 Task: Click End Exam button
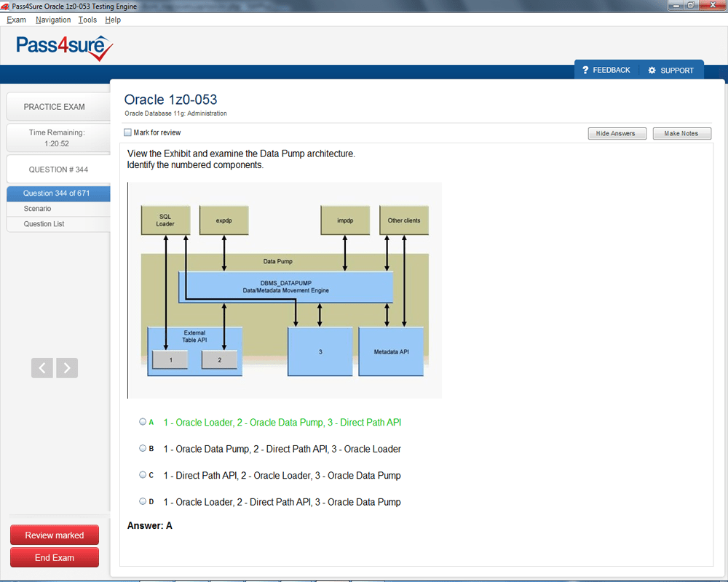click(55, 557)
